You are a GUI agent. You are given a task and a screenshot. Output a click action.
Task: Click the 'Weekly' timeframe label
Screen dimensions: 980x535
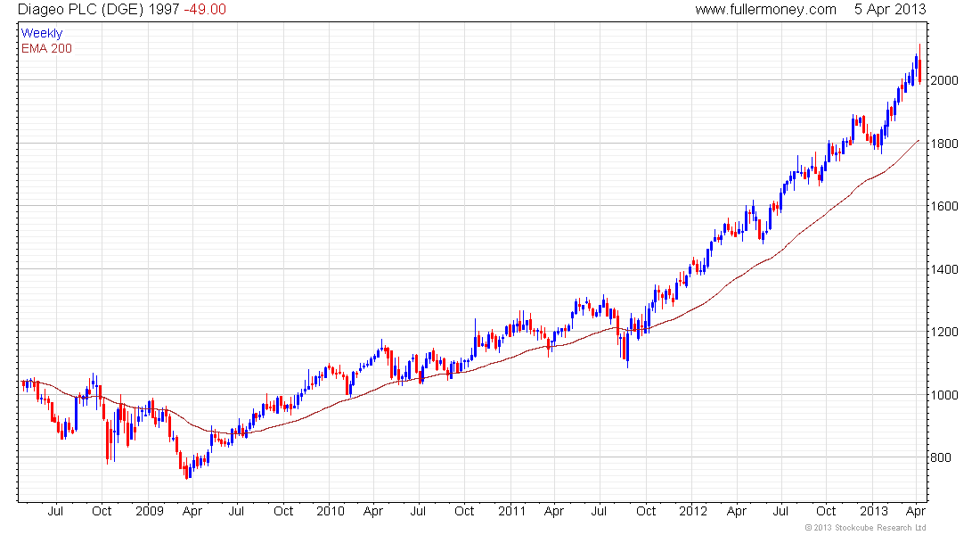[x=42, y=33]
